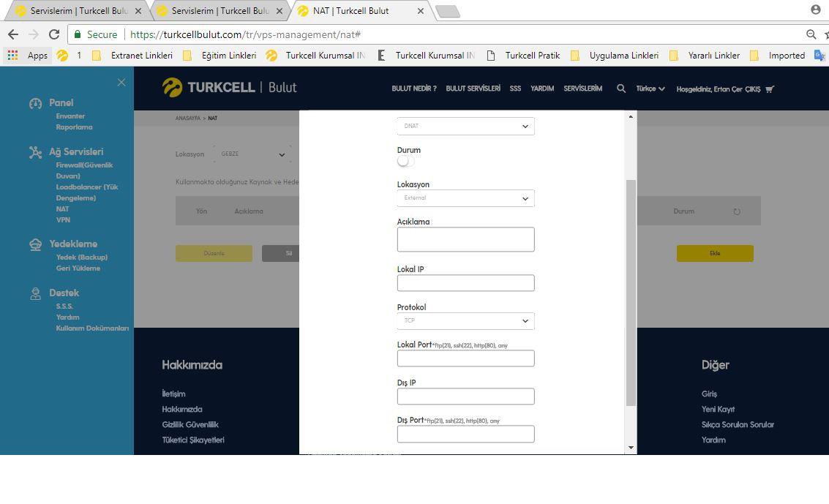Close the sidebar with the X icon
The width and height of the screenshot is (829, 504).
pyautogui.click(x=121, y=83)
